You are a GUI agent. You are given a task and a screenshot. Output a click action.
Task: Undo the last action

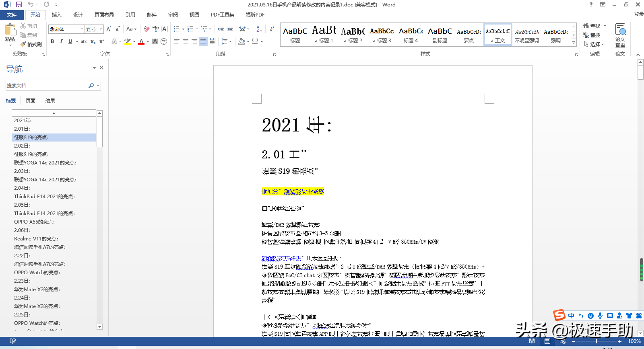[x=31, y=4]
